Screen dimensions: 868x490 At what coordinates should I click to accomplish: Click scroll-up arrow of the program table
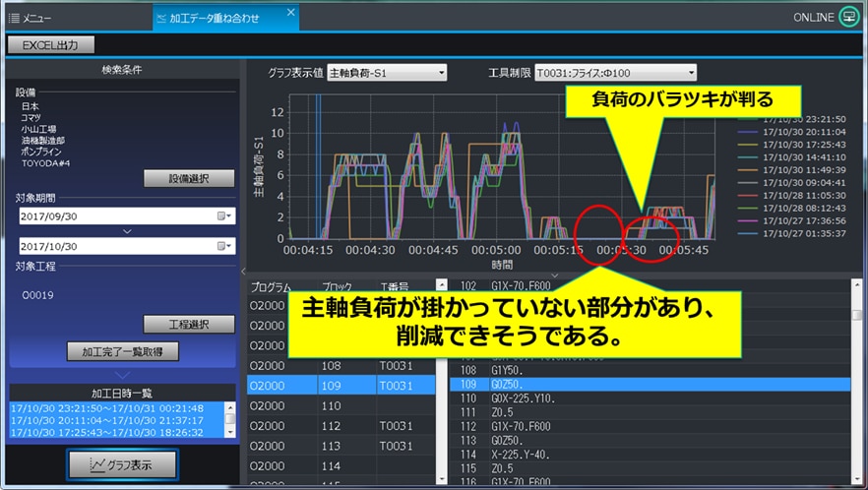click(x=441, y=286)
